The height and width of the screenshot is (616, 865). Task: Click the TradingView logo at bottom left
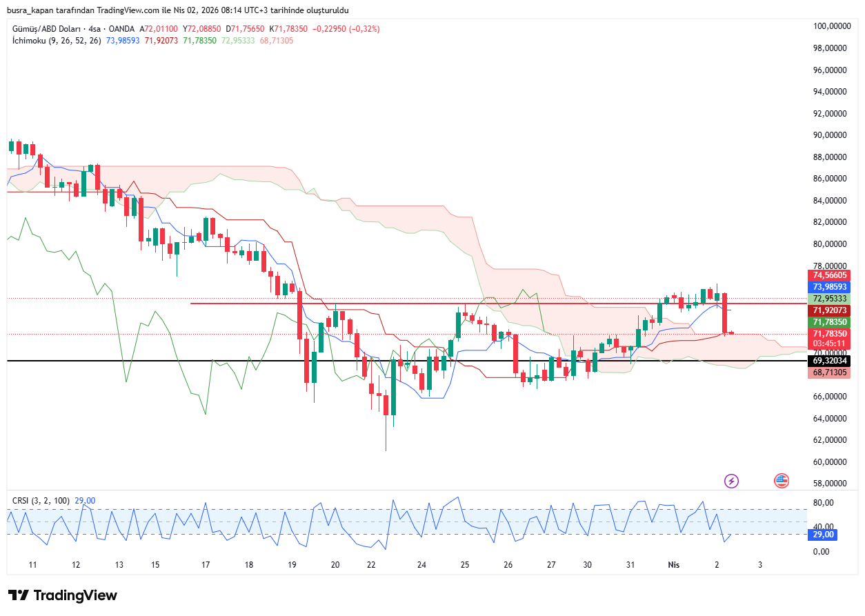pyautogui.click(x=63, y=595)
